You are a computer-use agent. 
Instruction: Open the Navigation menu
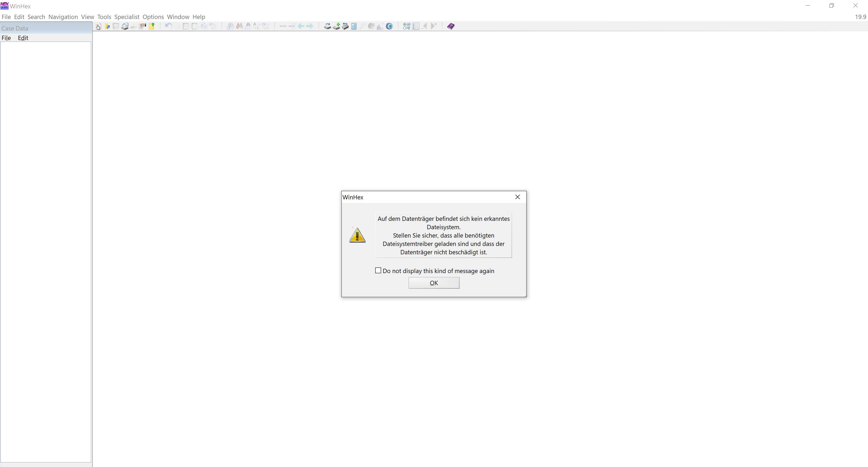[63, 17]
